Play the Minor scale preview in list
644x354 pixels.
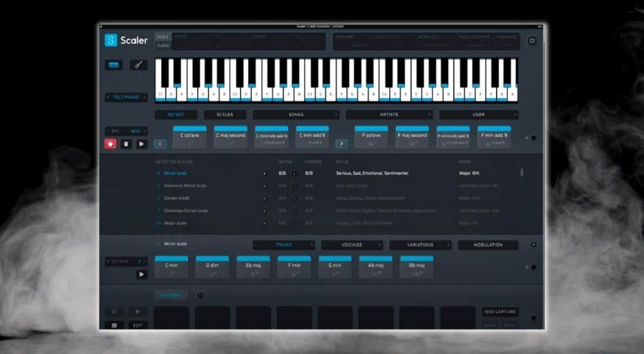coord(265,173)
